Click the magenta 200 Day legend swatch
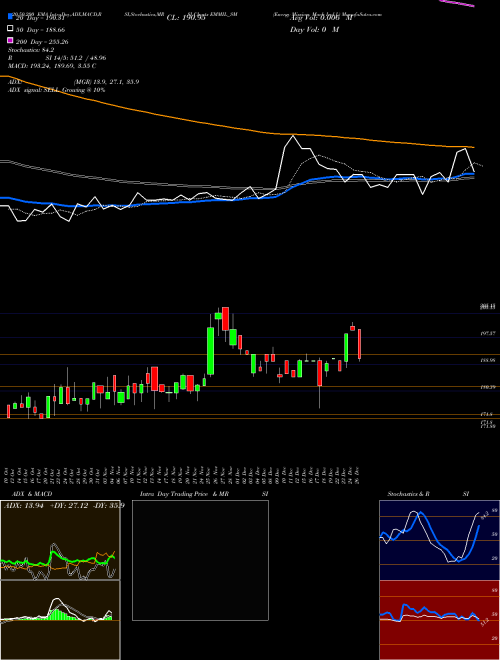 click(x=10, y=41)
